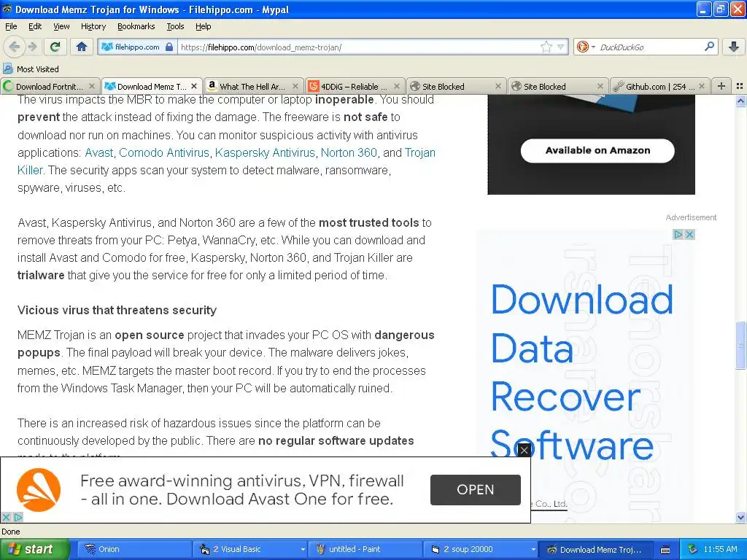Click the Available on Amazon button
Viewport: 747px width, 560px height.
point(597,150)
